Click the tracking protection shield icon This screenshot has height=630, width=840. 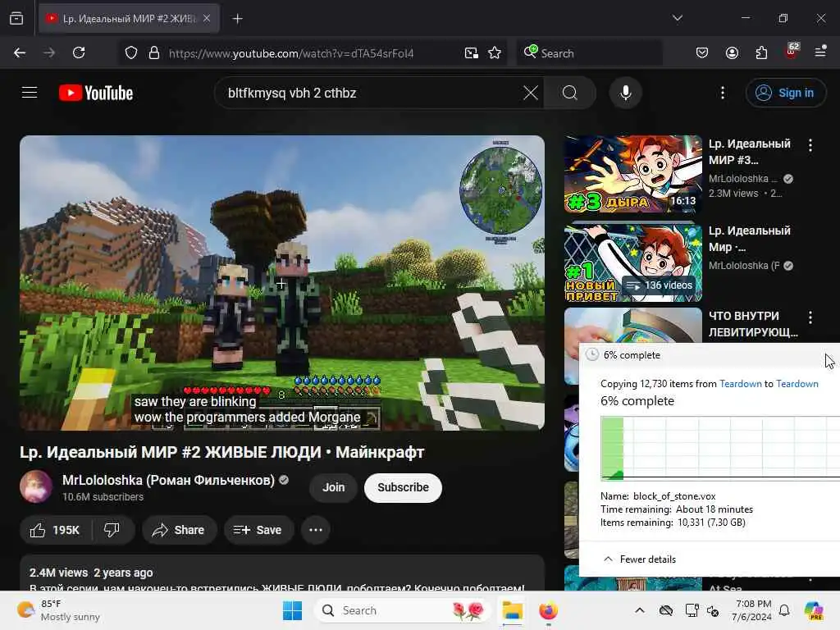pos(131,53)
